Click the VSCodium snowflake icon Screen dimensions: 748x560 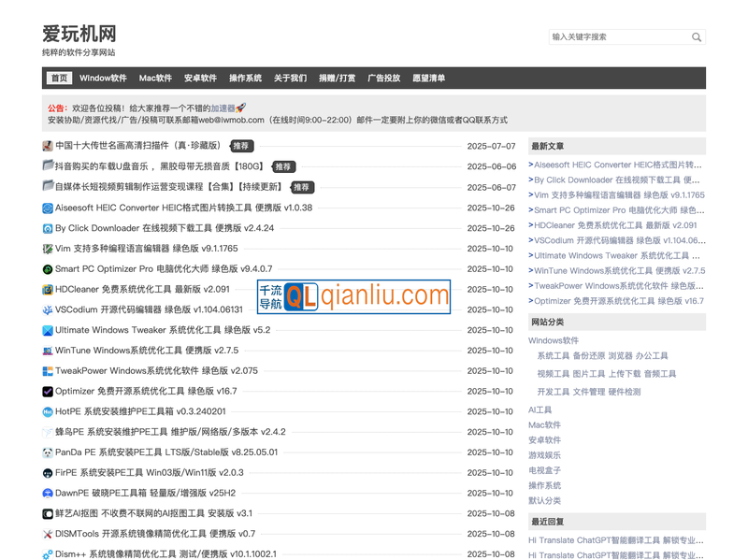(x=48, y=309)
